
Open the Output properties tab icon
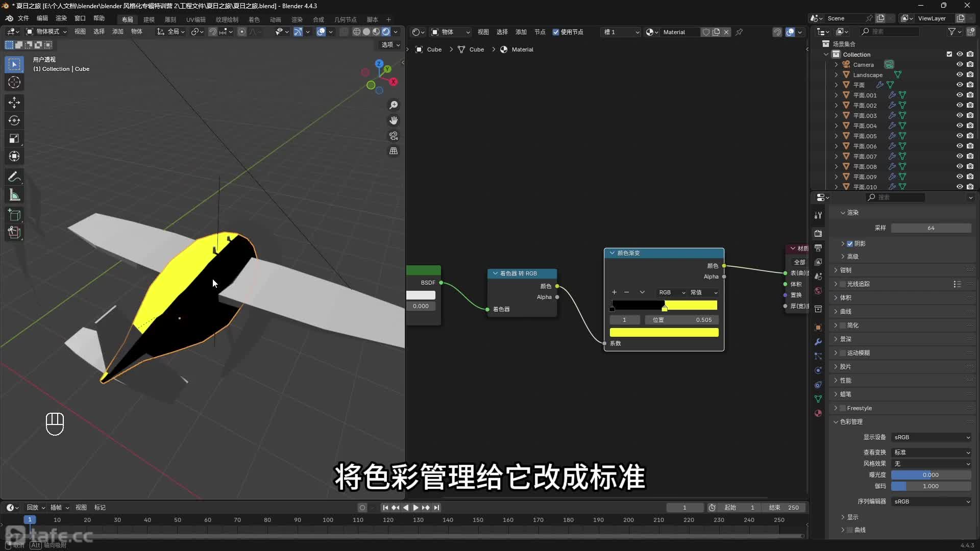818,248
